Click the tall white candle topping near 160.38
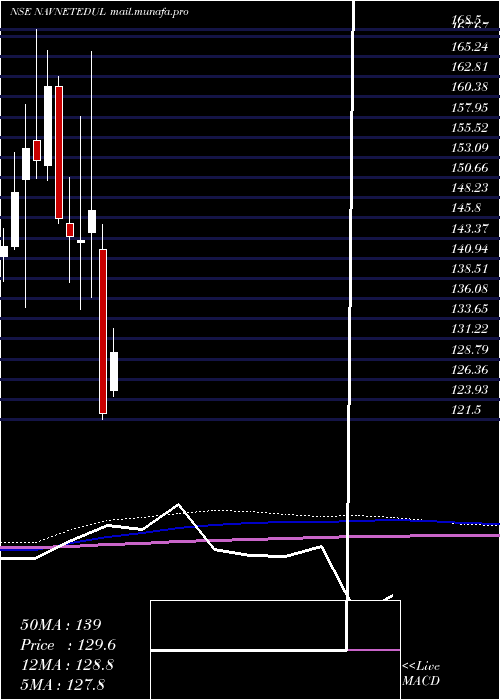This screenshot has height=700, width=500. [x=48, y=126]
